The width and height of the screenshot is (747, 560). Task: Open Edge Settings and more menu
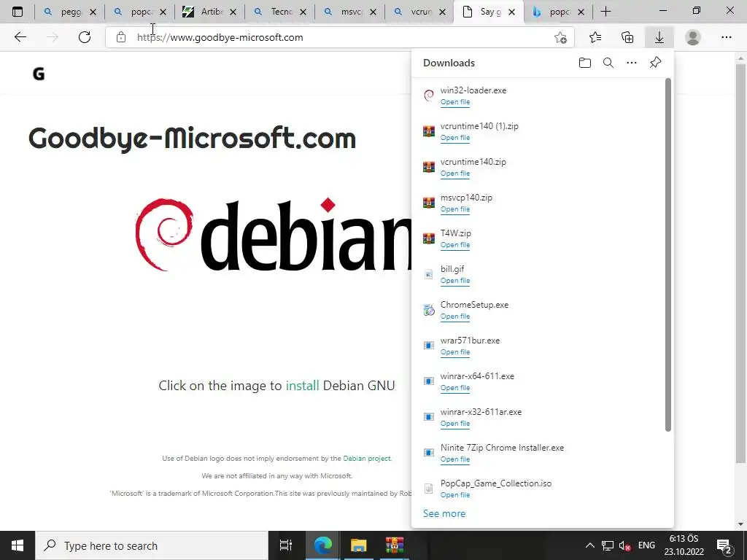tap(726, 37)
